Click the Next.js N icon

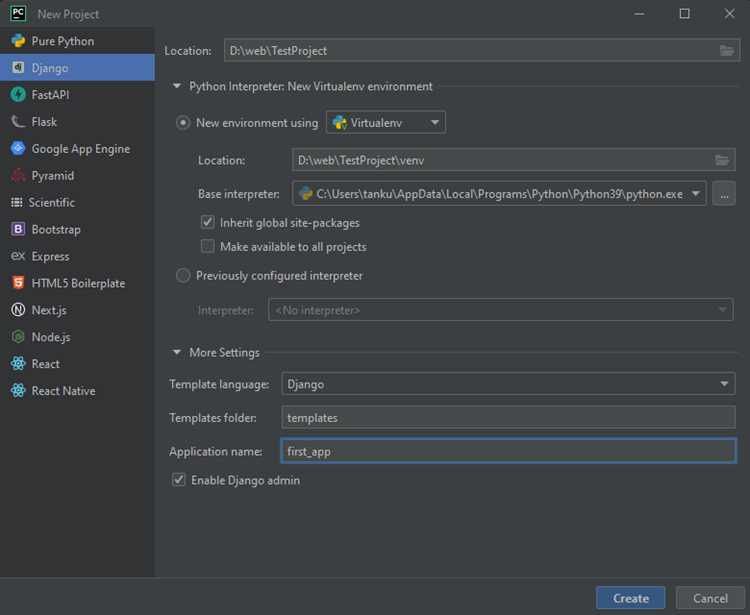pos(18,310)
